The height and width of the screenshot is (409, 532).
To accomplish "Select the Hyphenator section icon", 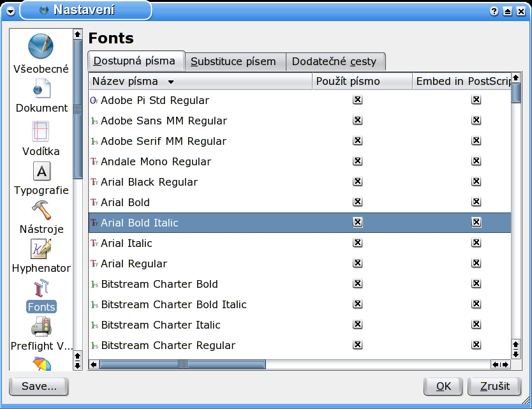I will tap(41, 249).
